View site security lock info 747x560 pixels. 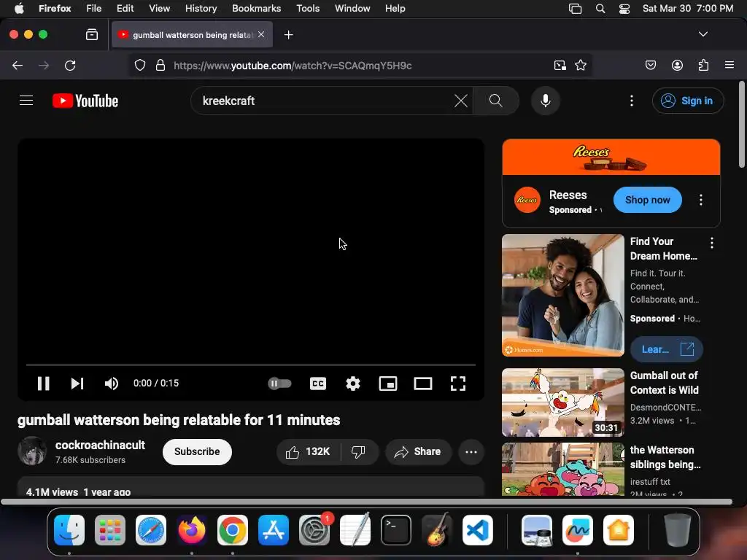(x=160, y=65)
